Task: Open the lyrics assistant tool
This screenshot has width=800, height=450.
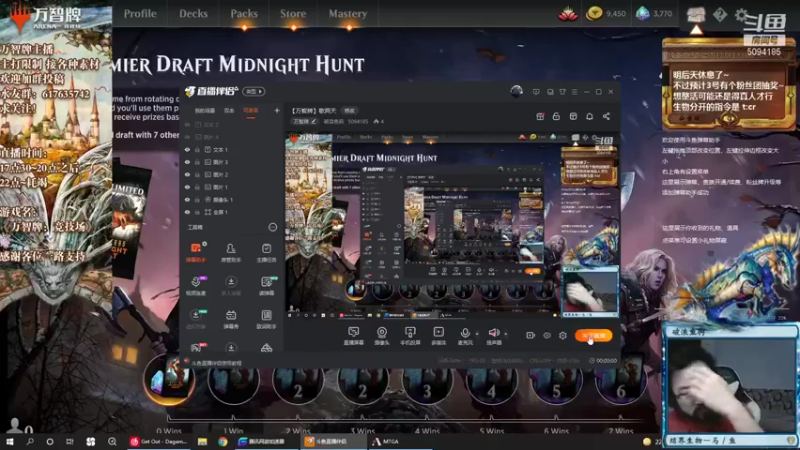Action: pyautogui.click(x=266, y=319)
